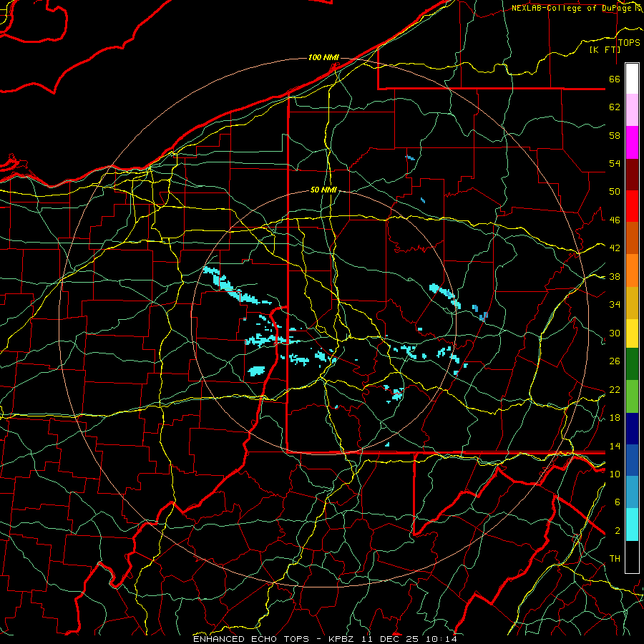644x644 pixels.
Task: Click the light green legend swatch
Action: 632,396
